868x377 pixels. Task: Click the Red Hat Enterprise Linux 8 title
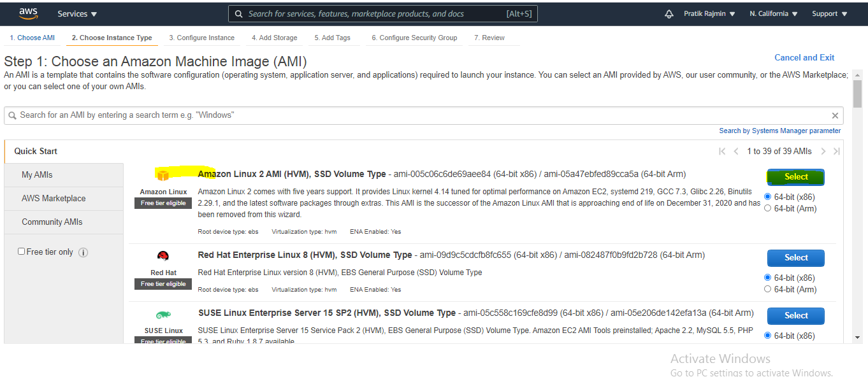[x=305, y=255]
